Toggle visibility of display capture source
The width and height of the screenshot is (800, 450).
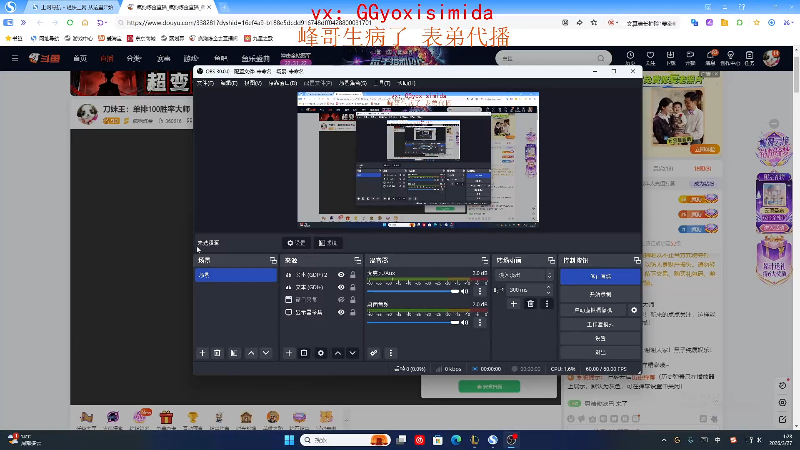pos(341,312)
